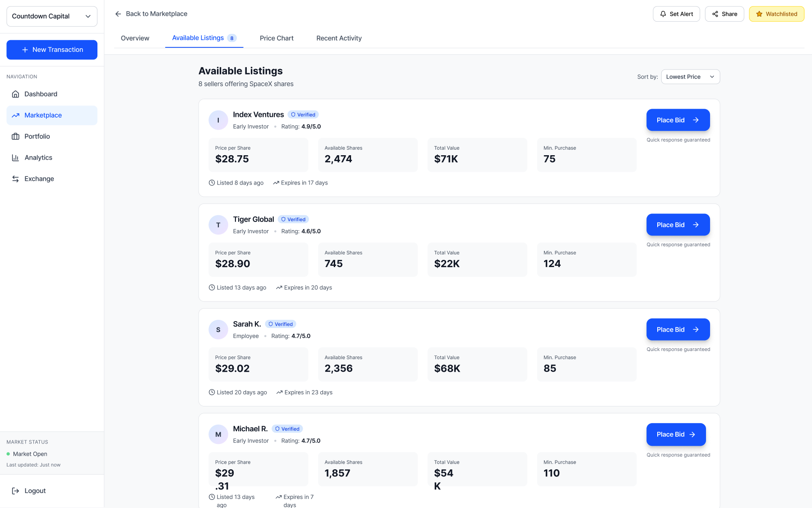The width and height of the screenshot is (812, 508).
Task: Select the Marketplace navigation icon
Action: coord(16,115)
